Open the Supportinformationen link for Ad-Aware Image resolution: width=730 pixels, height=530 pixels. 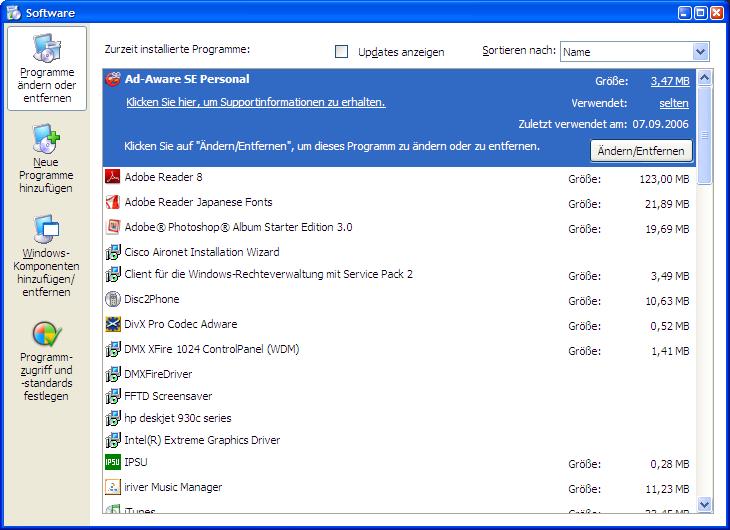point(256,102)
